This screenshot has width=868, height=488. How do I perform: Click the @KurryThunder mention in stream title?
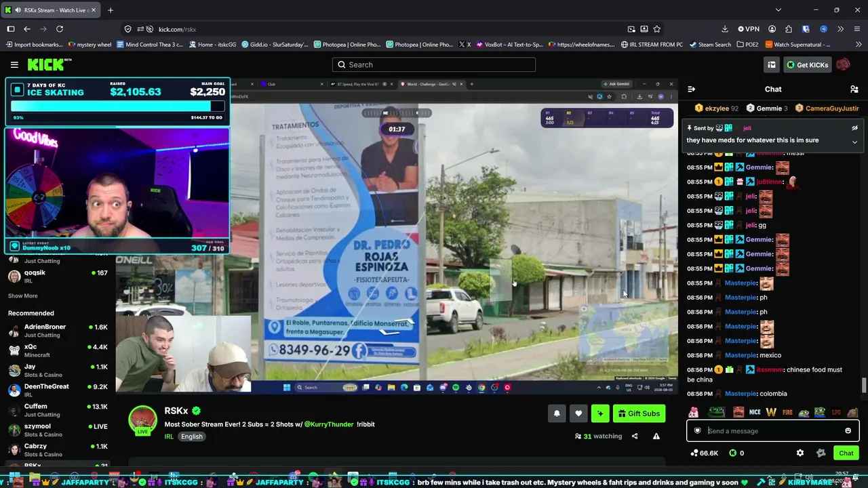click(x=329, y=424)
